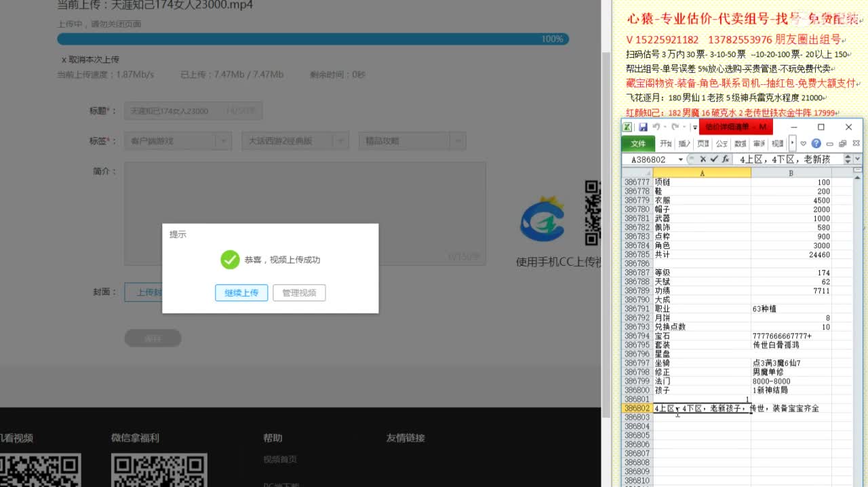Click the 上传封面 cover upload button
The image size is (868, 487).
[x=144, y=292]
